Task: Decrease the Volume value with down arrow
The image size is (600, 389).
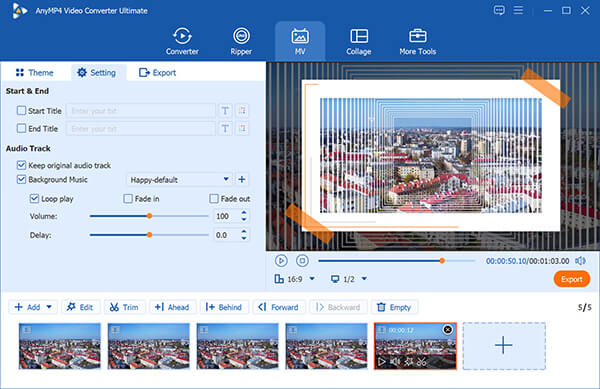Action: 244,220
